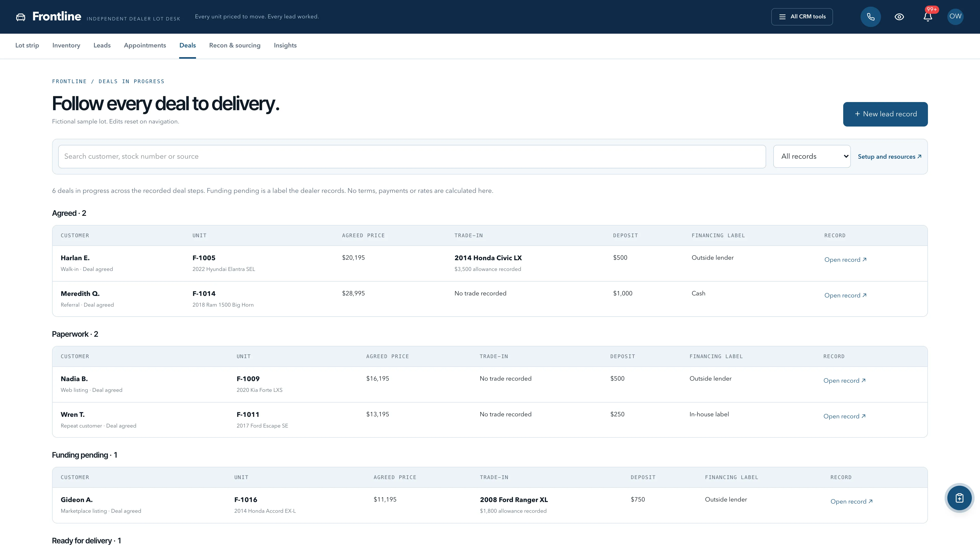The image size is (980, 551).
Task: Open record for Meredith Q.
Action: coord(845,295)
